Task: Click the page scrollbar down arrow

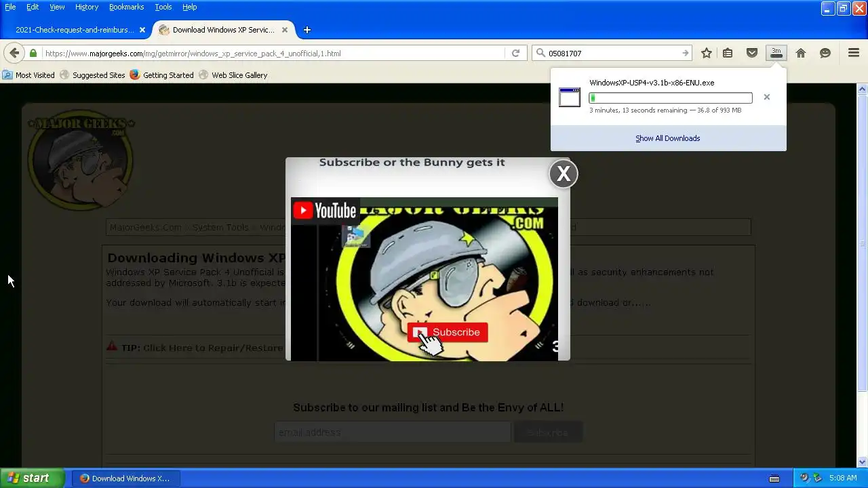Action: (x=863, y=462)
